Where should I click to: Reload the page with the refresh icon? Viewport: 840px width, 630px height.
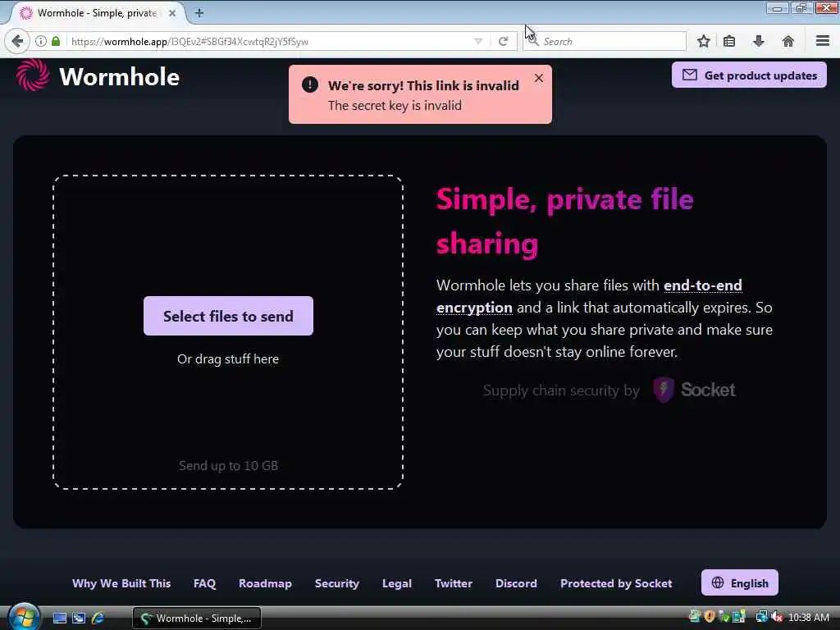(x=503, y=41)
